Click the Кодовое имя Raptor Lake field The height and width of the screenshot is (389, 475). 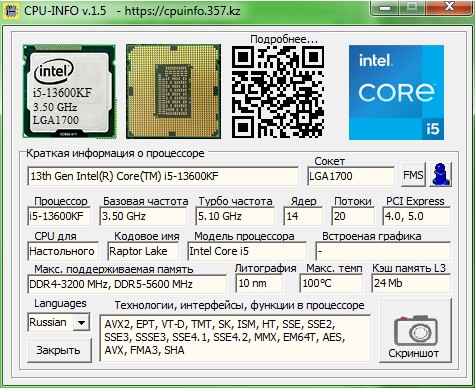(x=143, y=251)
